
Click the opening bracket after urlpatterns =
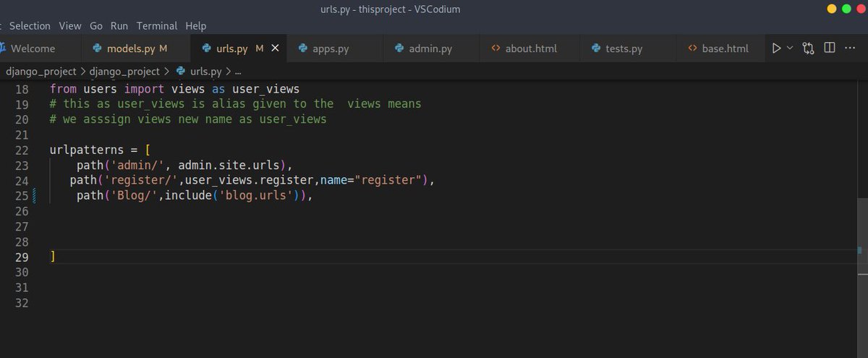[148, 150]
